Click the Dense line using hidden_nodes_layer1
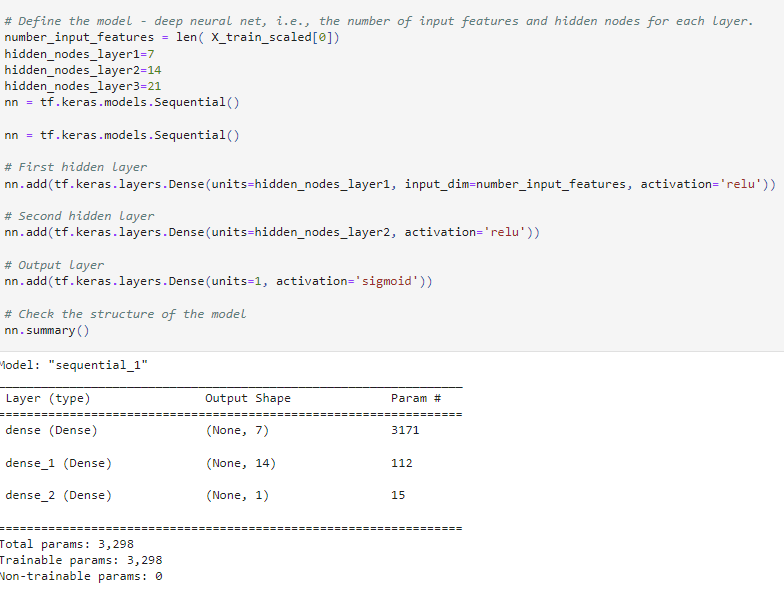 390,184
